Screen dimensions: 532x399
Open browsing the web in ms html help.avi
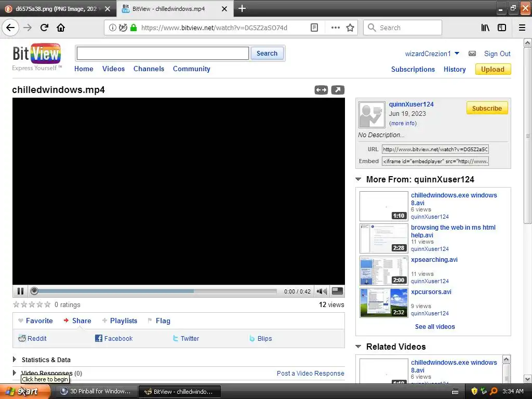[x=453, y=231]
